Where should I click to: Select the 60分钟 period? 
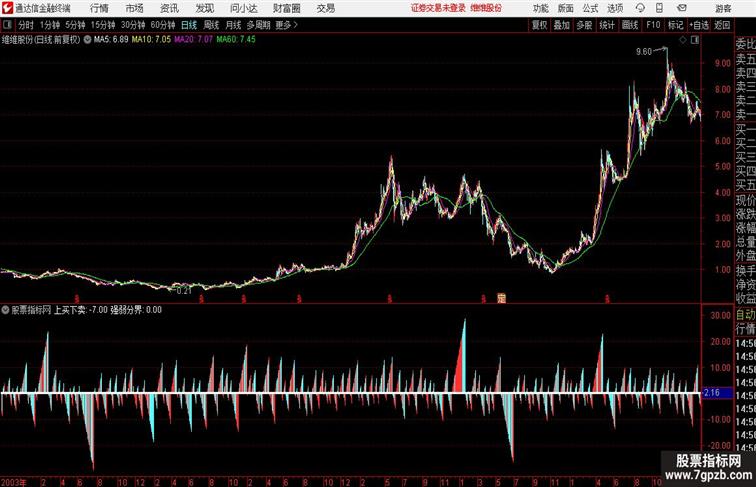[163, 25]
